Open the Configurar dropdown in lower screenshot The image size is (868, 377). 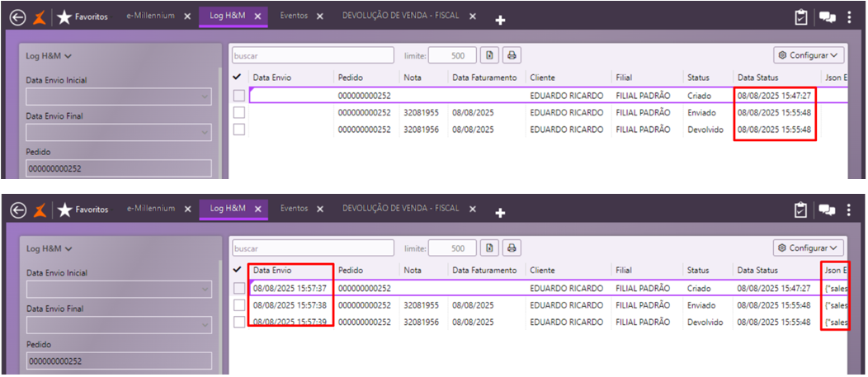click(x=809, y=248)
